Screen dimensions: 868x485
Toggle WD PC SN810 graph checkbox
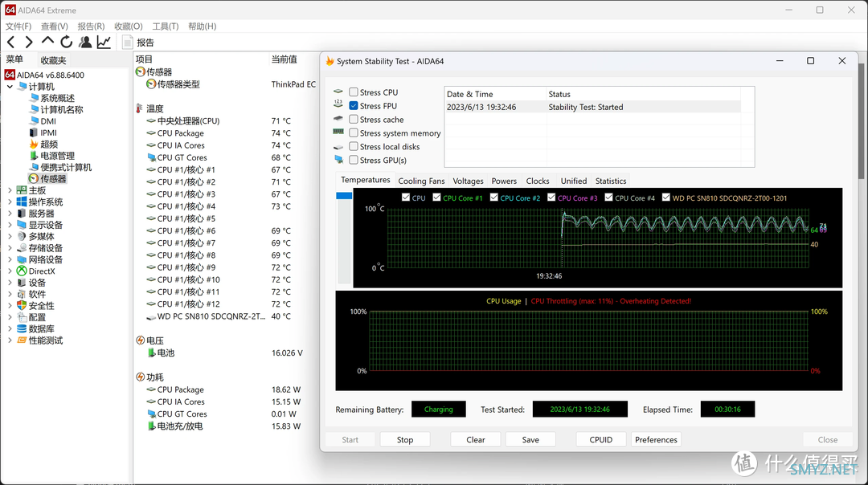(x=666, y=198)
